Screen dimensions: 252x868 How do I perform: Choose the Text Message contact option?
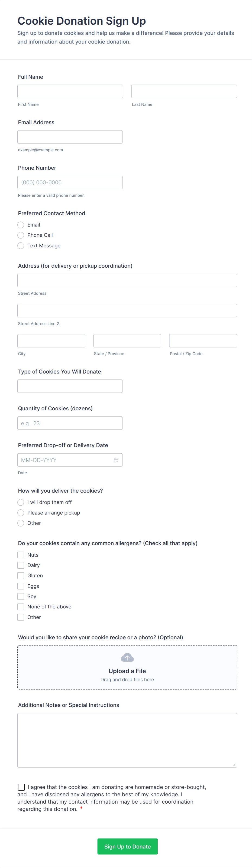point(21,246)
